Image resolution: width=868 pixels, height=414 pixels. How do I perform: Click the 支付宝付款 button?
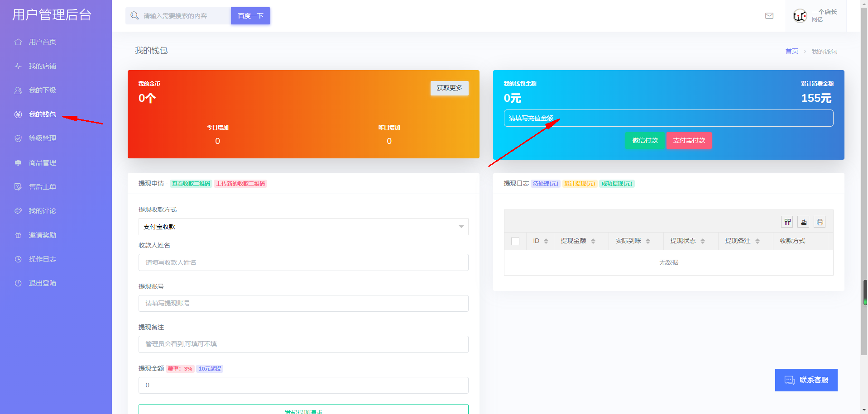coord(689,140)
